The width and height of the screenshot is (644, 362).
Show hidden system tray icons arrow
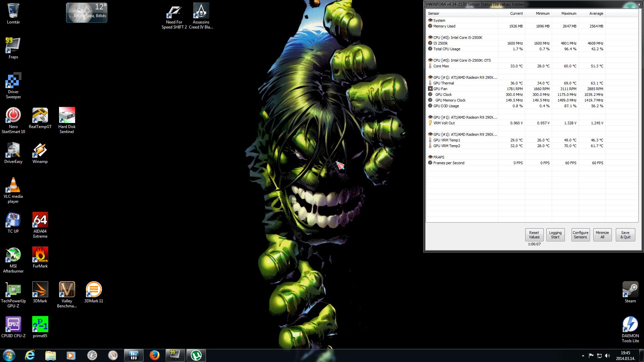pyautogui.click(x=583, y=356)
